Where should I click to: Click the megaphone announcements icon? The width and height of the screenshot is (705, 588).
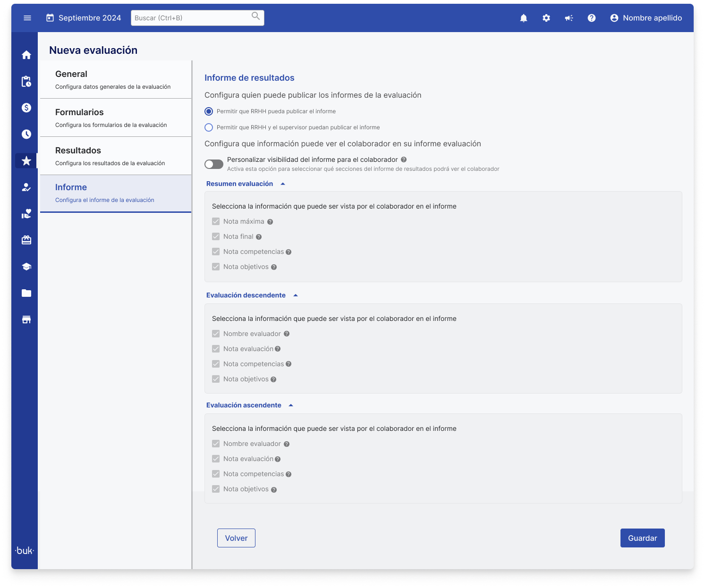click(569, 18)
